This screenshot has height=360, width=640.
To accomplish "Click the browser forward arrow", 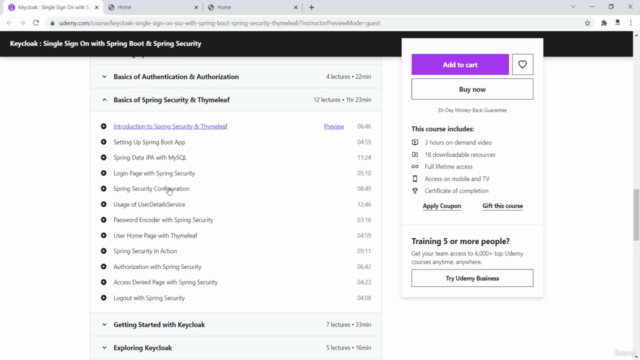I will (22, 23).
